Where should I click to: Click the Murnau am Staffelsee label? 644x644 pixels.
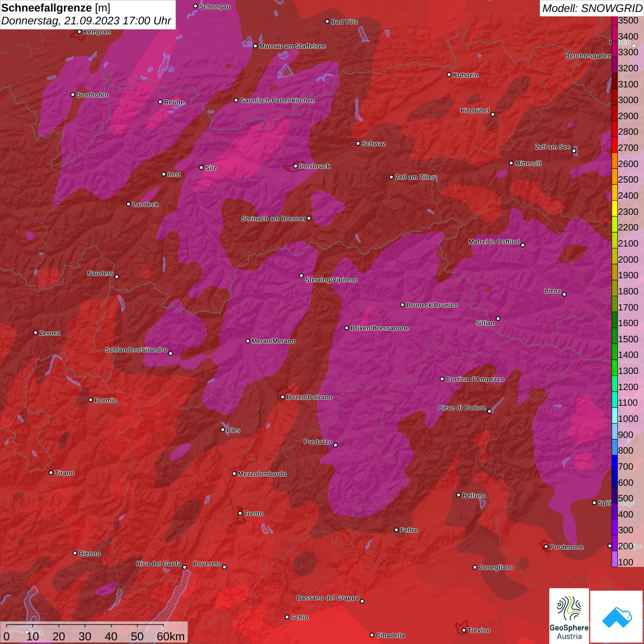[x=292, y=46]
